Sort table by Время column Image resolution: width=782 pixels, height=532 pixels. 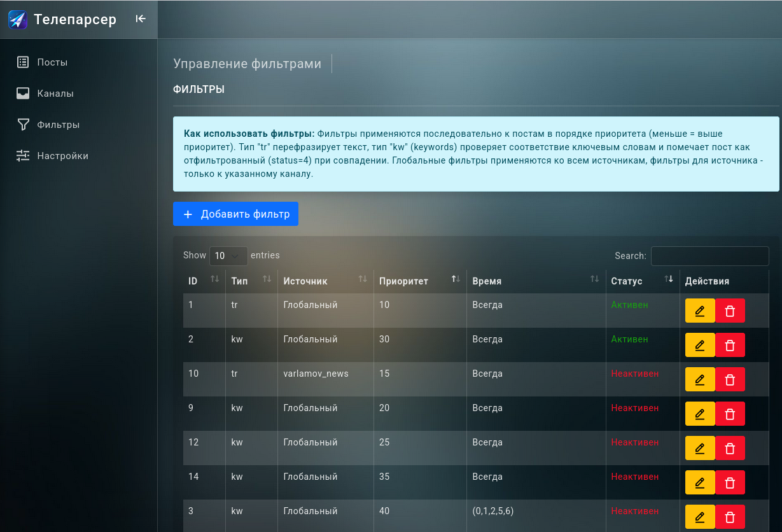point(536,281)
